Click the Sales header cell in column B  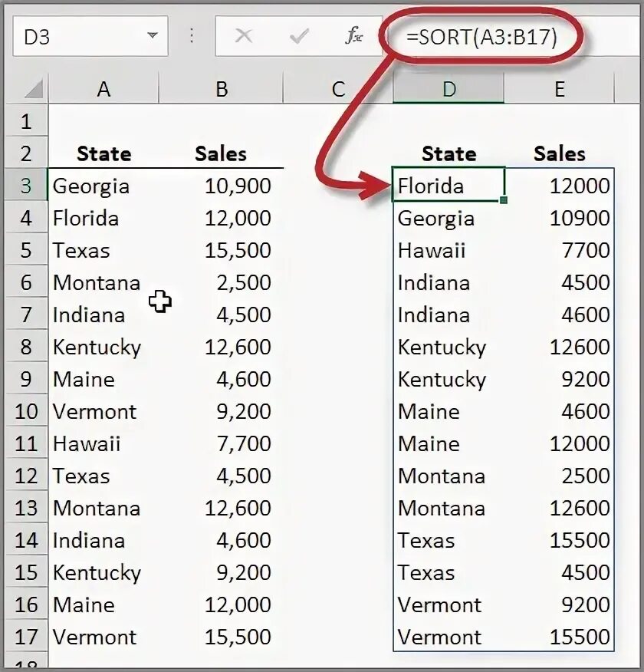(x=221, y=154)
